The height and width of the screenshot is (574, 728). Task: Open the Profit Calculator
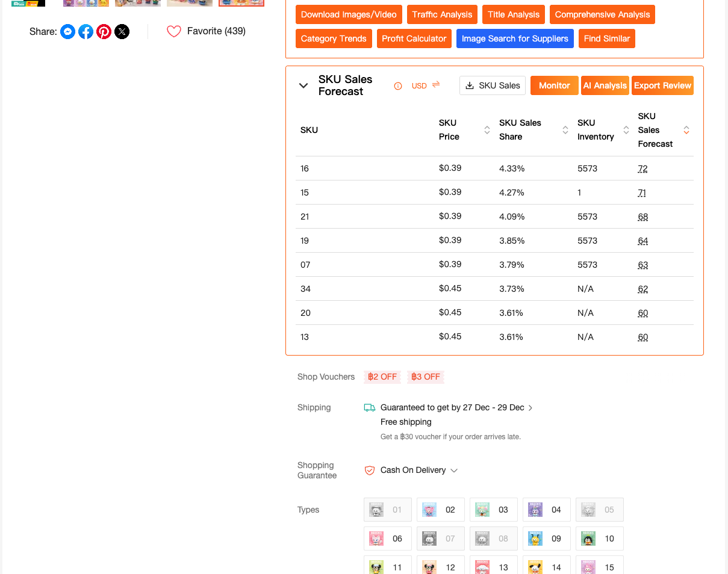click(414, 39)
